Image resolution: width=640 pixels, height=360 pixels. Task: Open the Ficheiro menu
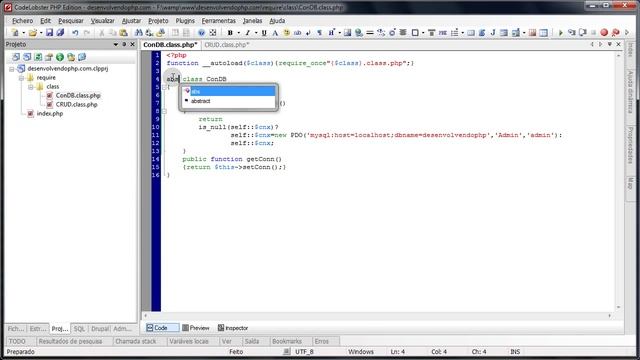[x=22, y=20]
